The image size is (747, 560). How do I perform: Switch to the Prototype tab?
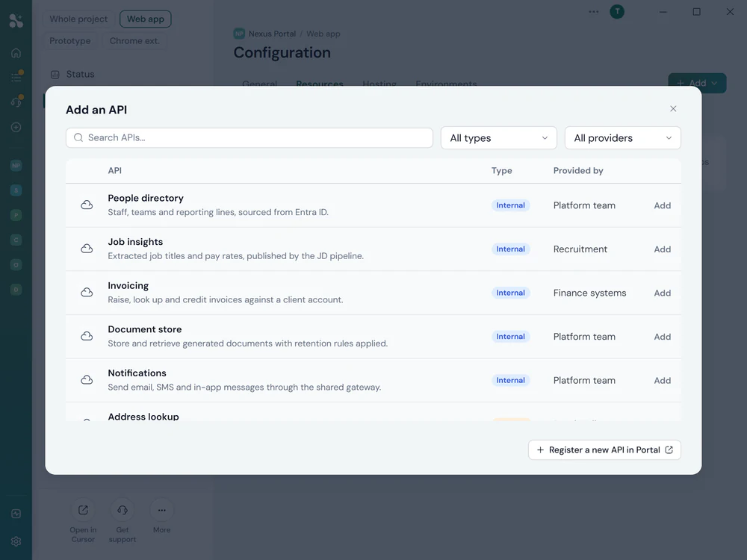coord(70,41)
